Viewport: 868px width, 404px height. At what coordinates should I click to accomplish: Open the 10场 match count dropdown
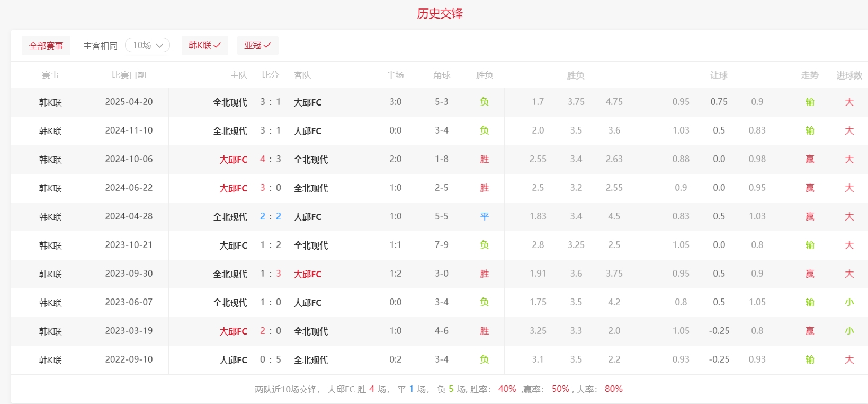pos(147,46)
